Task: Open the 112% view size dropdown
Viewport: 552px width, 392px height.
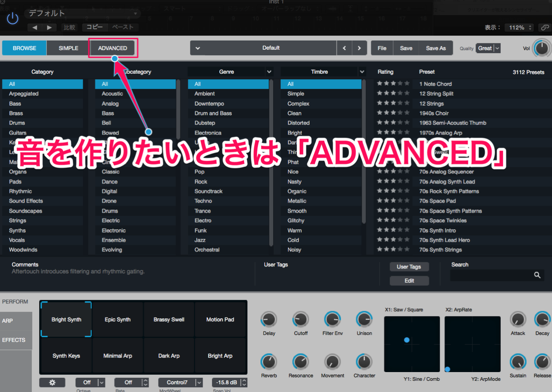Action: tap(520, 28)
